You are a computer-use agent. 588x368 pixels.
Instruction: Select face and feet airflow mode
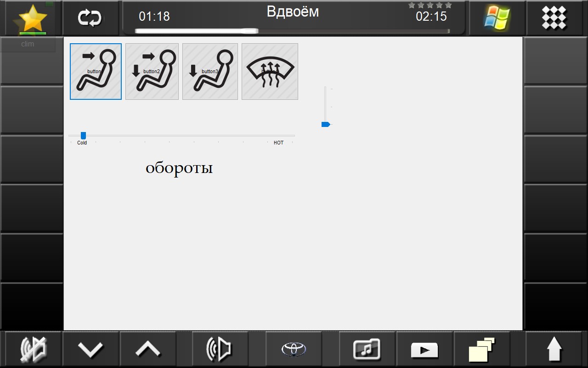click(152, 71)
